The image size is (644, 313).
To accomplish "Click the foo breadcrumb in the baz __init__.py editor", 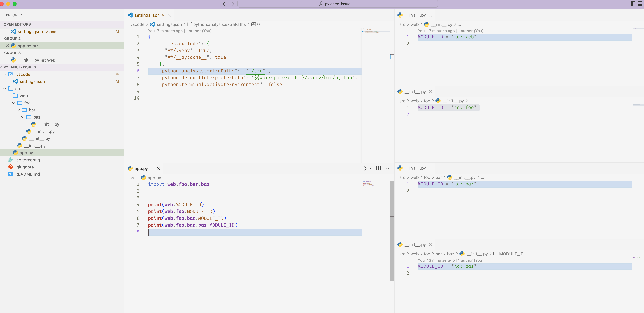I will [x=427, y=254].
